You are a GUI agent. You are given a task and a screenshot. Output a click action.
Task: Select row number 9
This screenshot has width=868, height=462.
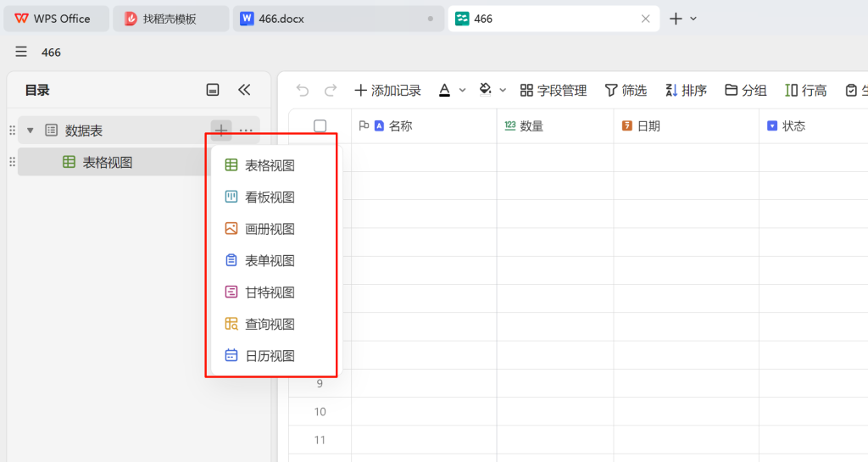point(320,383)
